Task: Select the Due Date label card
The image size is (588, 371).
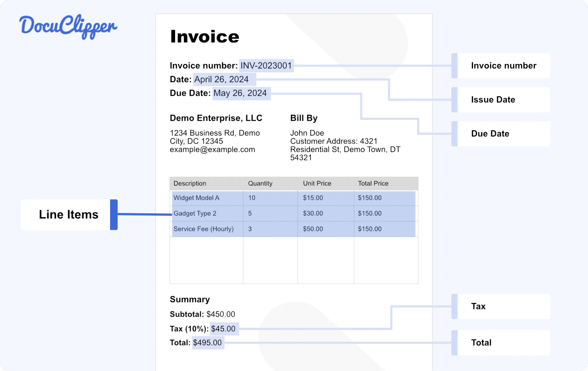Action: tap(502, 133)
